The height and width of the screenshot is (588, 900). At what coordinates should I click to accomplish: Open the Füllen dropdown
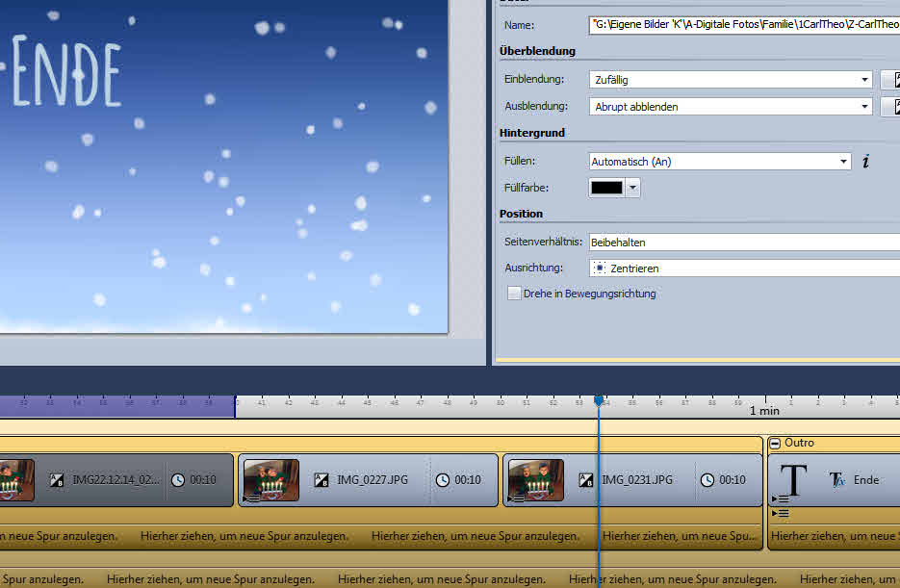(x=843, y=162)
